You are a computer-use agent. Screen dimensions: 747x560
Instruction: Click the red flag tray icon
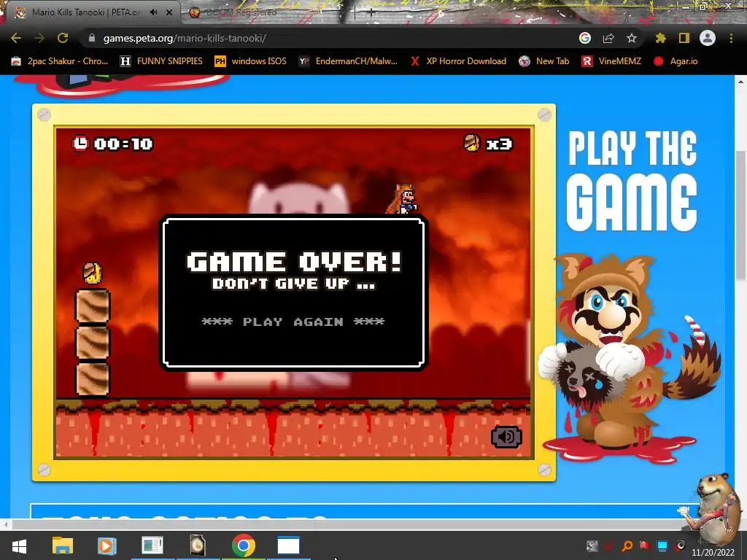pyautogui.click(x=645, y=545)
